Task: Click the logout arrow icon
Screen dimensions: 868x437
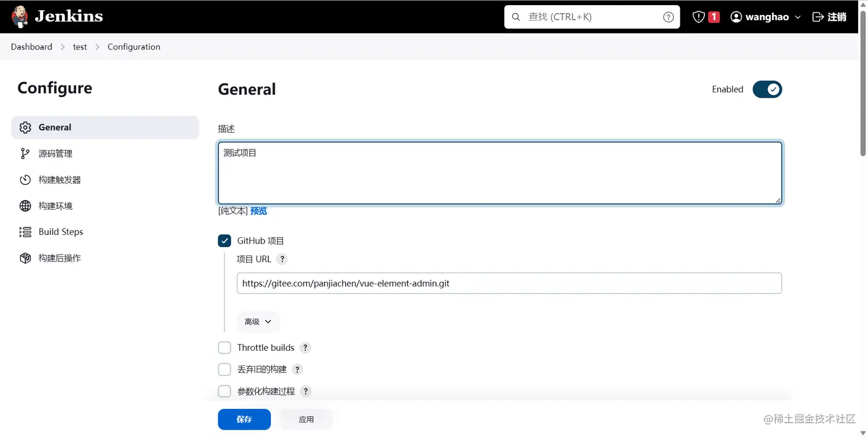Action: [818, 17]
